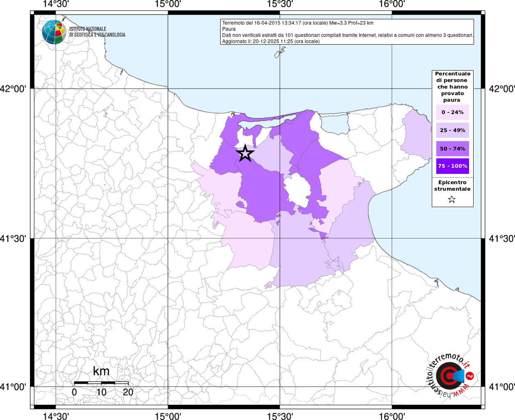Select the 25 - 49% legend swatch
Viewport: 515px width, 420px height.
(x=453, y=130)
